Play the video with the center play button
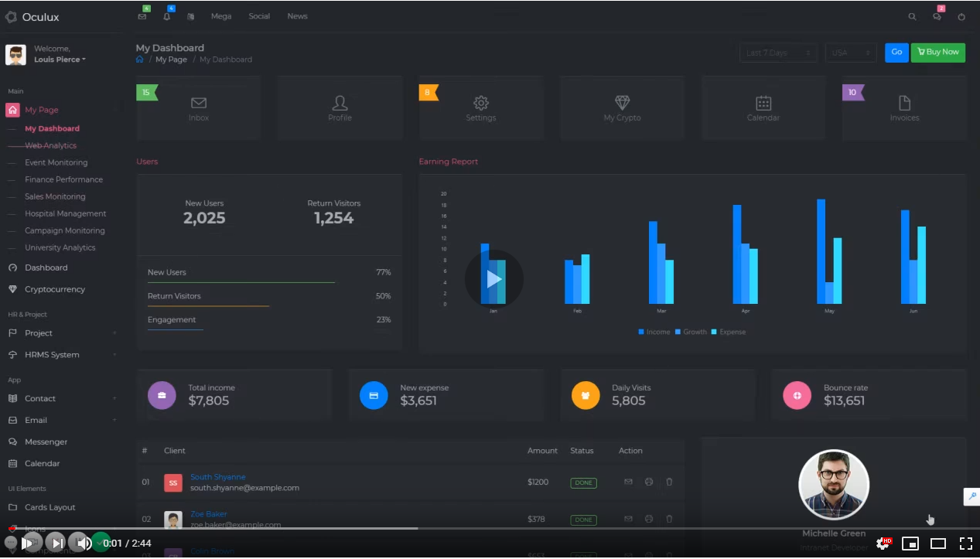The width and height of the screenshot is (980, 559). (493, 279)
